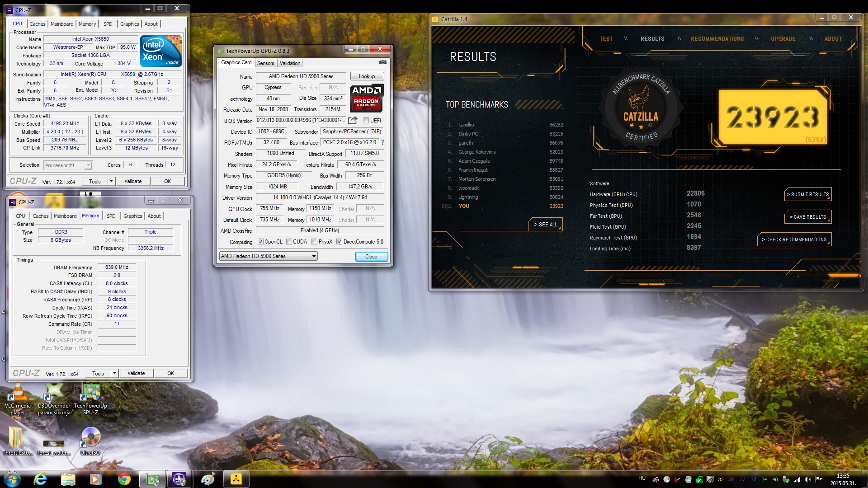868x488 pixels.
Task: Open Graphics tab in lower CPU-Z window
Action: [133, 216]
